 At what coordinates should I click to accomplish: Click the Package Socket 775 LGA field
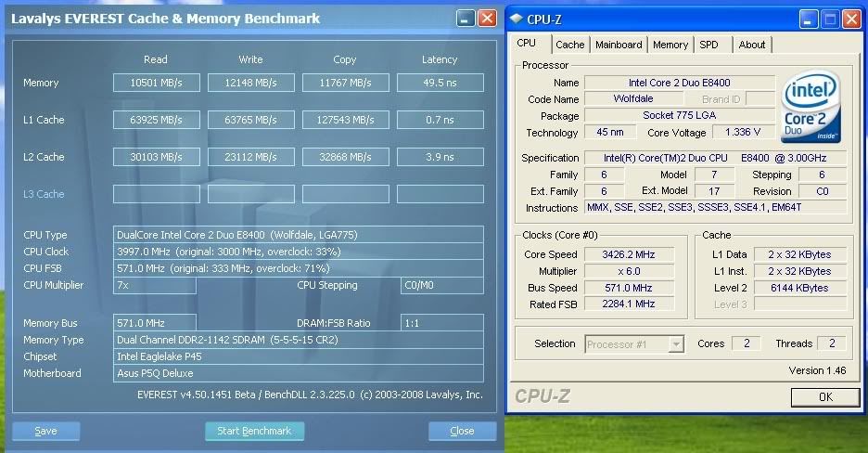pos(679,115)
